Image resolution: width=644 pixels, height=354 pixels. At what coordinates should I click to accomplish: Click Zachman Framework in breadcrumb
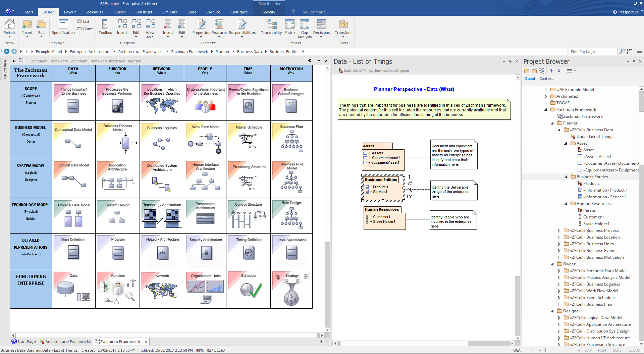190,52
